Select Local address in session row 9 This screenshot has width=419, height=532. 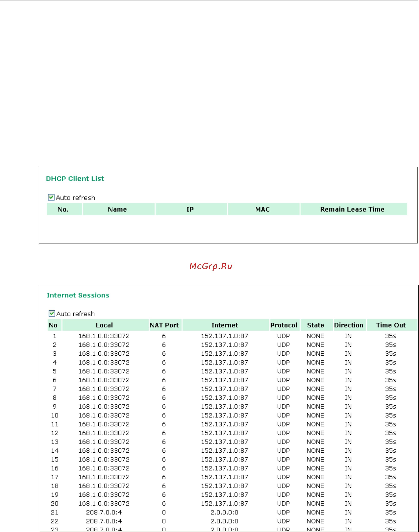pos(104,406)
